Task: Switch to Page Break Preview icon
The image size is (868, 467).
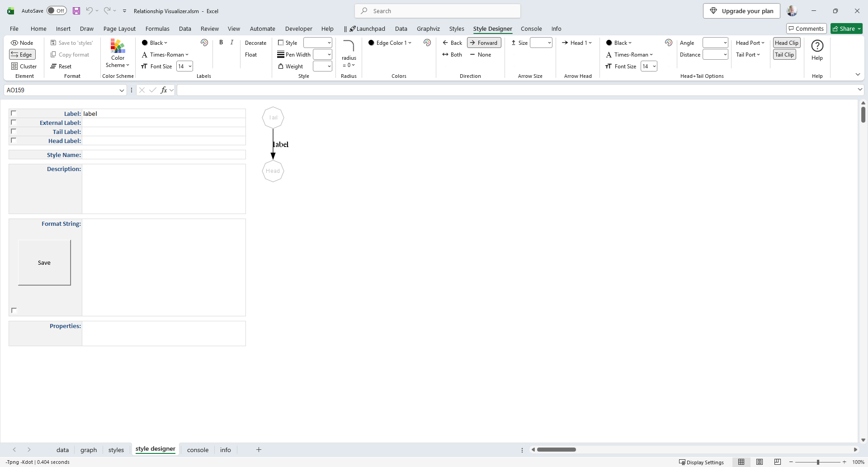Action: (x=778, y=462)
